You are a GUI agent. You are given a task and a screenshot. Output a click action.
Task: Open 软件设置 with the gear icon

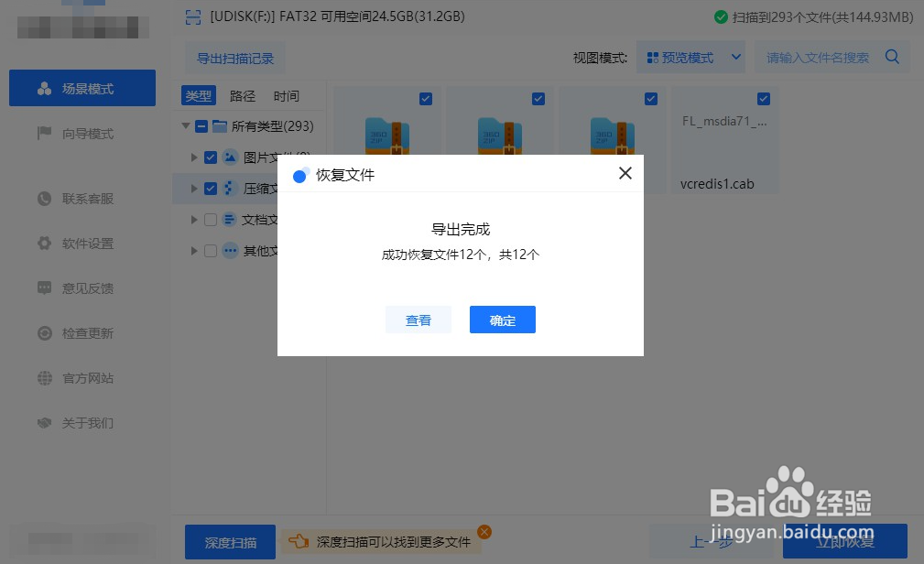click(x=44, y=244)
